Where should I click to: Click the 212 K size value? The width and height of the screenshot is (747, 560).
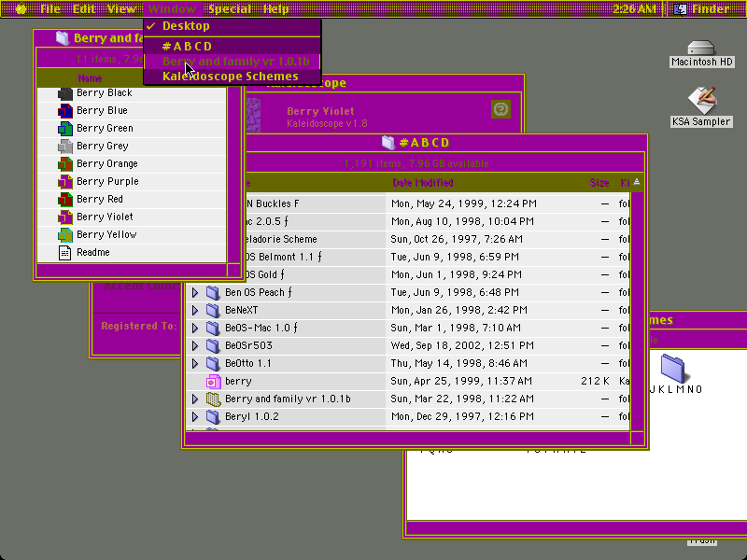[x=595, y=381]
